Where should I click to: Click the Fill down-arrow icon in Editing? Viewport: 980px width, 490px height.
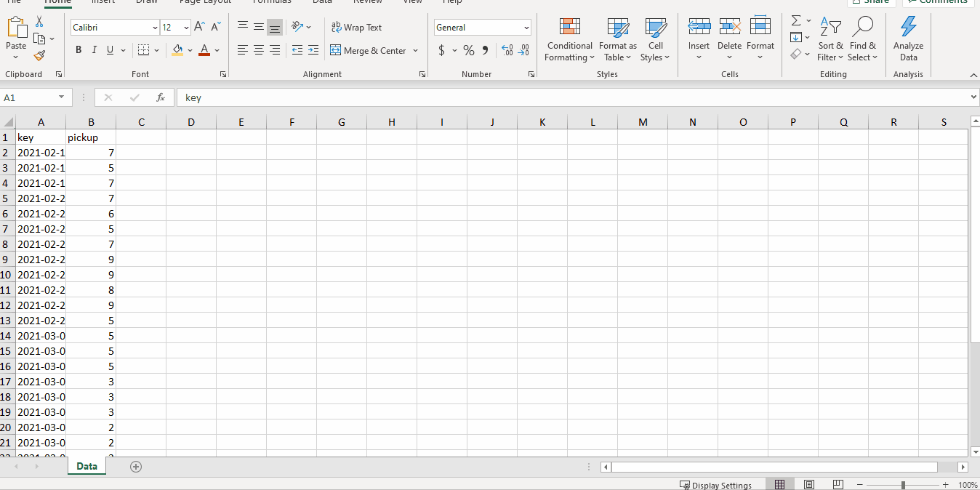[x=796, y=37]
